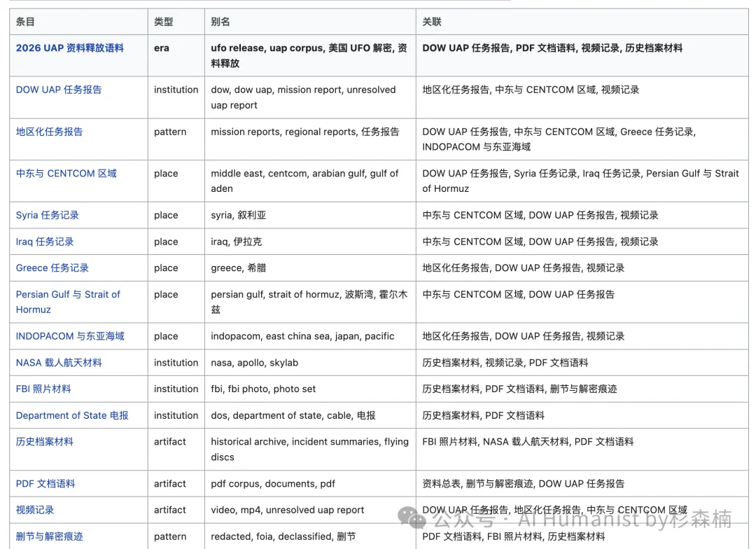Select relation '资料总表, 删节与解密痕迹, DOW UAP 任务报告'
The width and height of the screenshot is (756, 549).
pyautogui.click(x=523, y=483)
